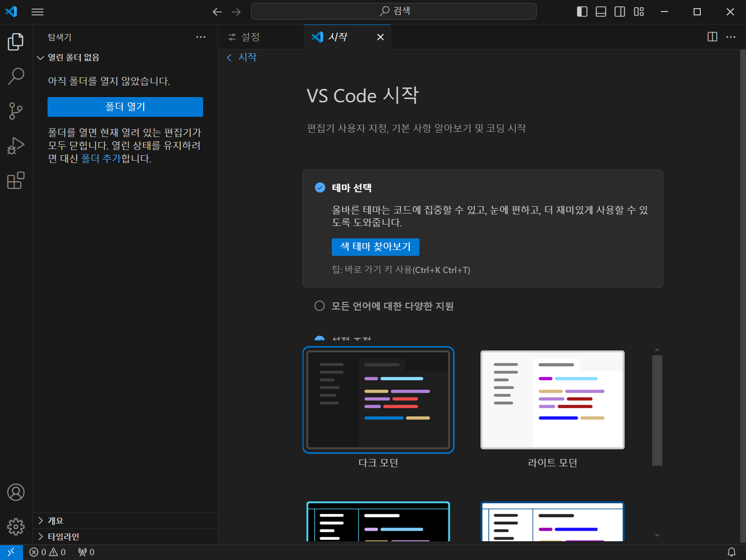The height and width of the screenshot is (560, 746).
Task: Select the 모든 언어에 대한 다양한 지원 step circle
Action: point(319,306)
